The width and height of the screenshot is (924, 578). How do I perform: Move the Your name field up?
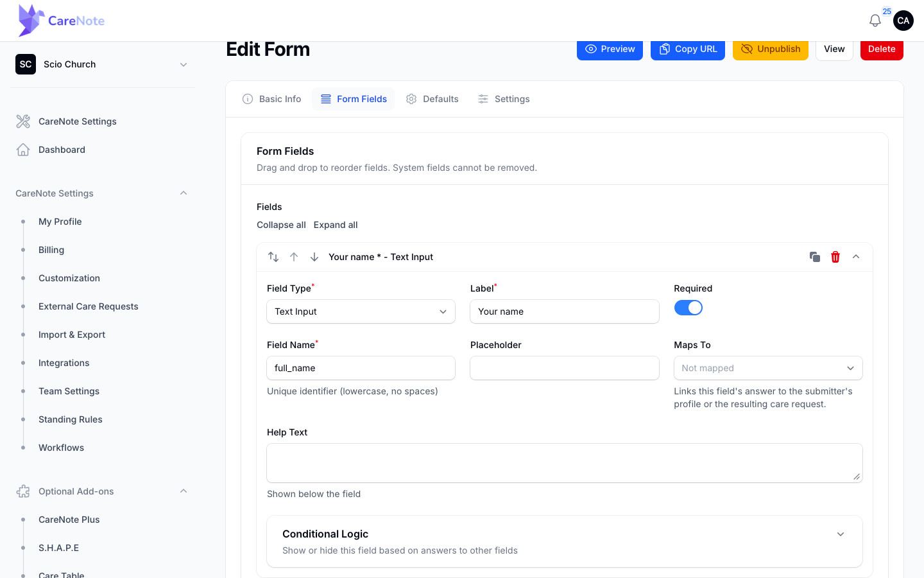[294, 257]
